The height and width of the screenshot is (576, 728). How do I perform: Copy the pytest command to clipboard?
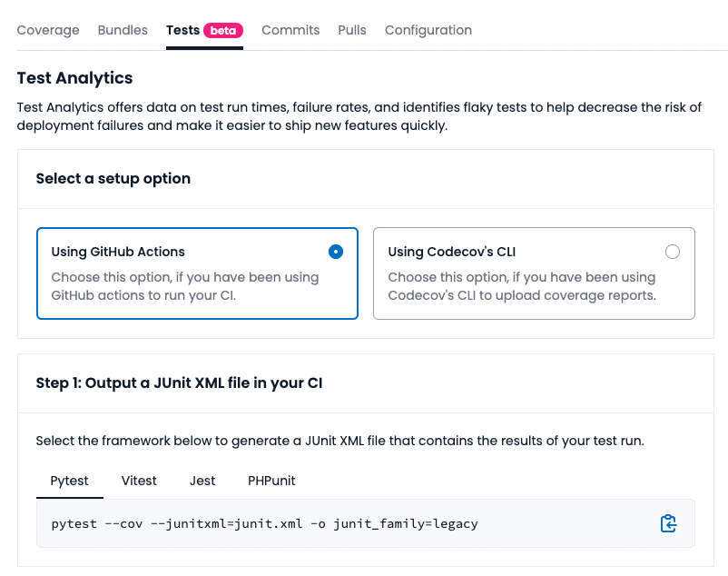click(668, 523)
